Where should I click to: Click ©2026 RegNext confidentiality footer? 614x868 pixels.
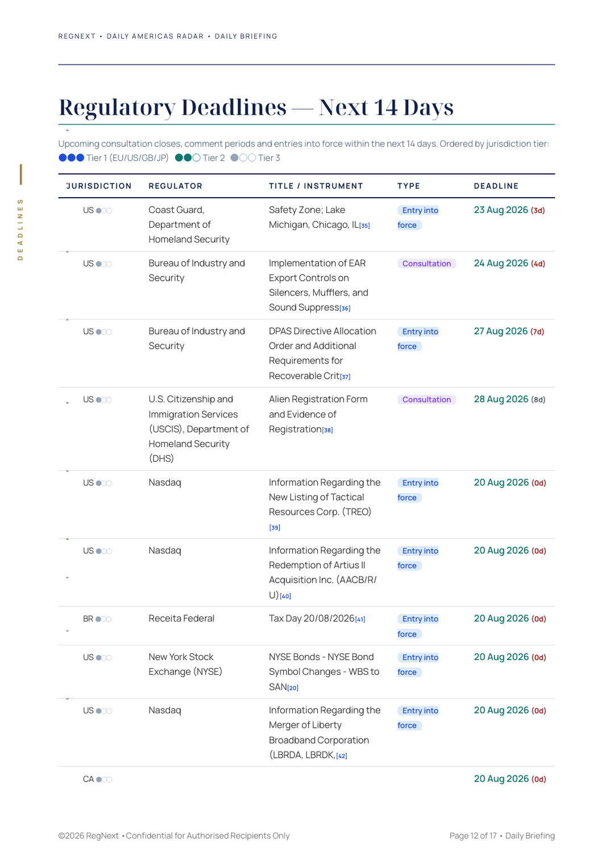174,836
